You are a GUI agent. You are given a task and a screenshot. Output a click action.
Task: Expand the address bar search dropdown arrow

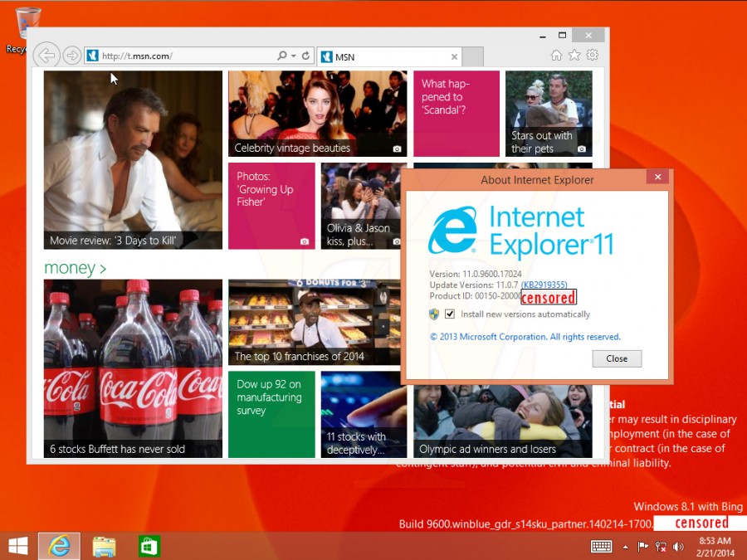[293, 56]
